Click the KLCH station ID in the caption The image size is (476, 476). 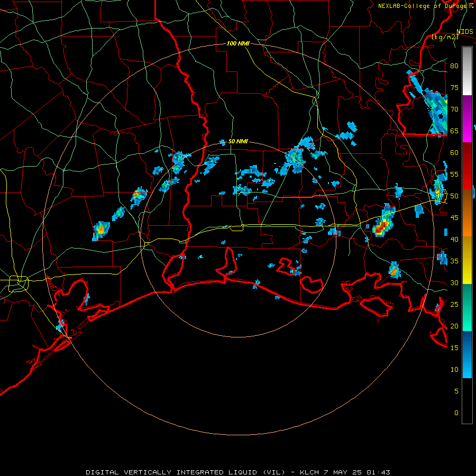[309, 472]
